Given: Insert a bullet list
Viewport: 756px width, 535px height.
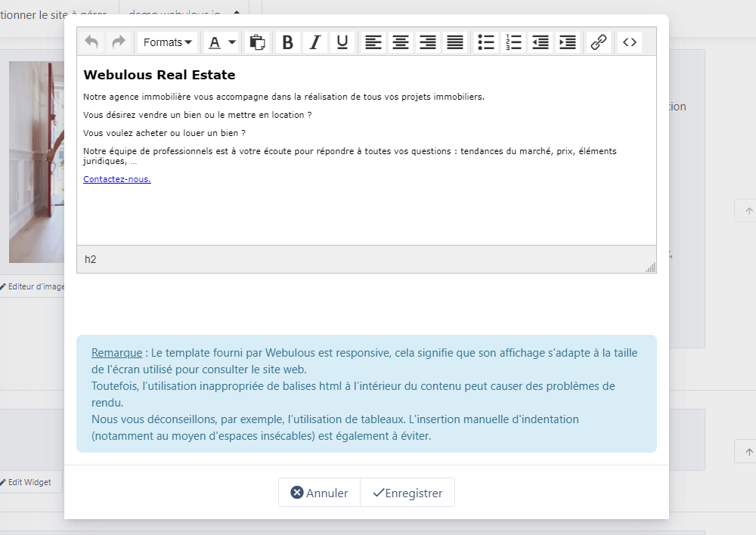Looking at the screenshot, I should click(486, 42).
